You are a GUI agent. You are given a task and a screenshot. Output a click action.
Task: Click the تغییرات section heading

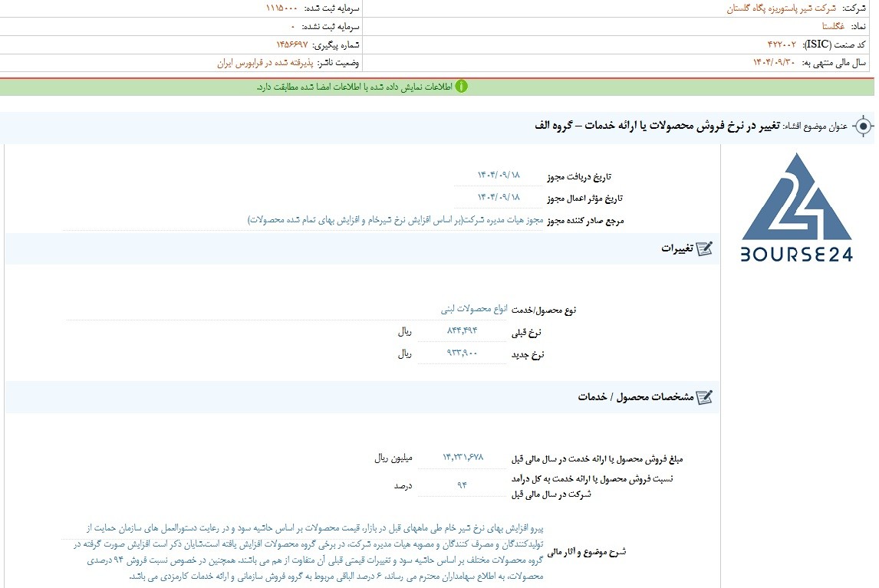click(x=677, y=248)
